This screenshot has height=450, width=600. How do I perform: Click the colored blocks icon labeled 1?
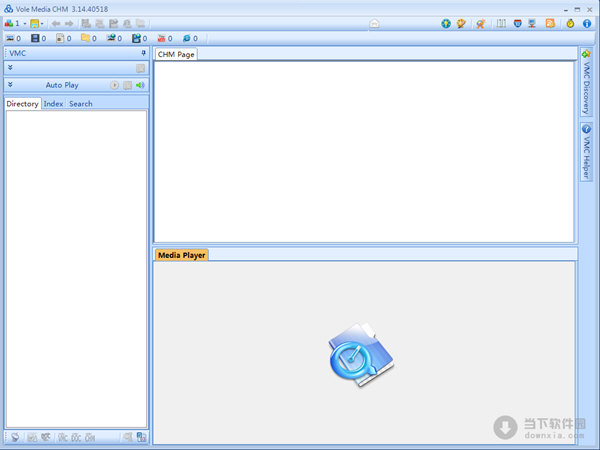click(x=9, y=24)
